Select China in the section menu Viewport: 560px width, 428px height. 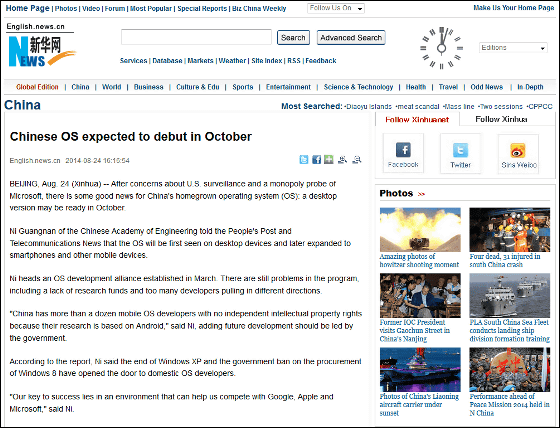[x=80, y=87]
